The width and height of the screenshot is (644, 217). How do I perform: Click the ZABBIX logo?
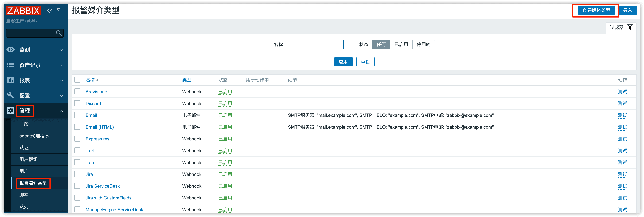point(23,10)
